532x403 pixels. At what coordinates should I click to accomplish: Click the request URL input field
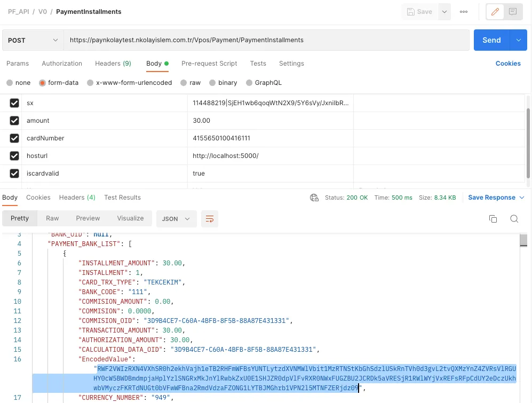tap(267, 40)
